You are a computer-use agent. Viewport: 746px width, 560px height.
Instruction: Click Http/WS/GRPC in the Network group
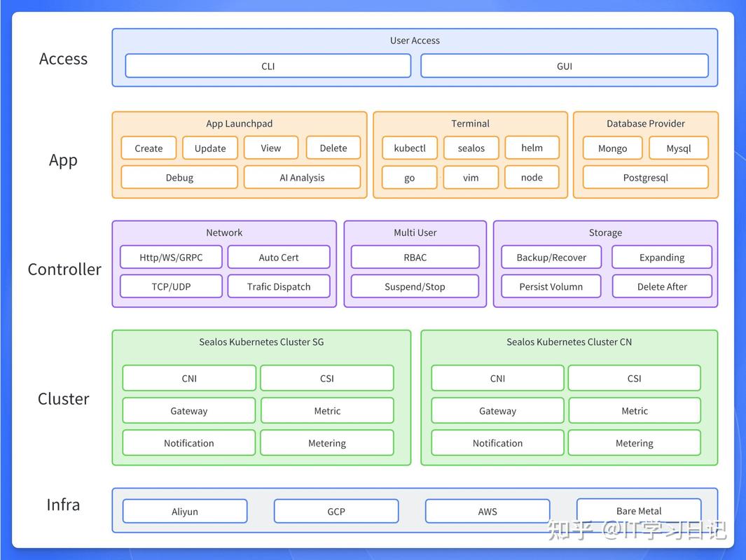171,257
